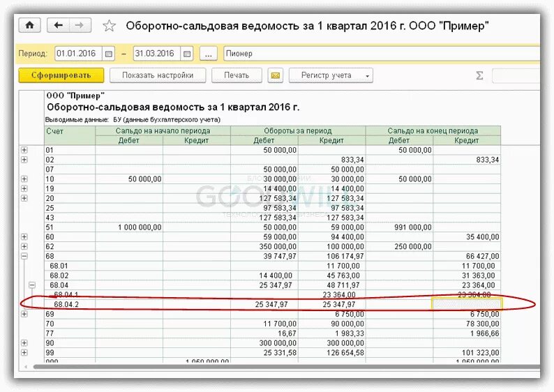The image size is (554, 392).
Task: Click value 31 363,00 in row 68.02
Action: [478, 276]
